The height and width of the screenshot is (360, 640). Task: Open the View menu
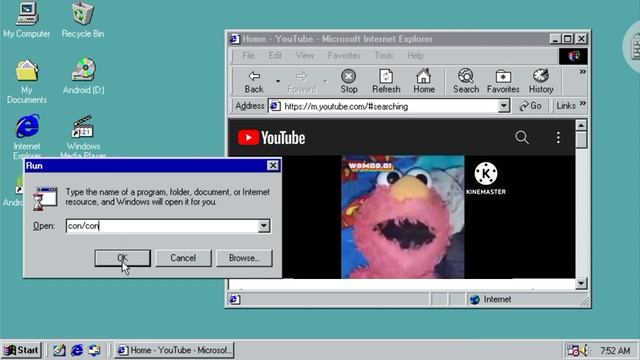305,55
